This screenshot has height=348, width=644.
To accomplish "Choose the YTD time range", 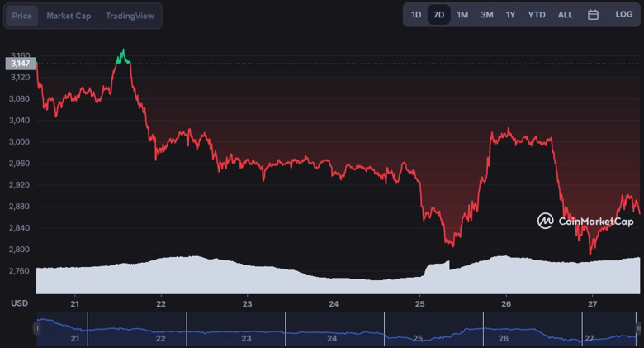I will (537, 15).
